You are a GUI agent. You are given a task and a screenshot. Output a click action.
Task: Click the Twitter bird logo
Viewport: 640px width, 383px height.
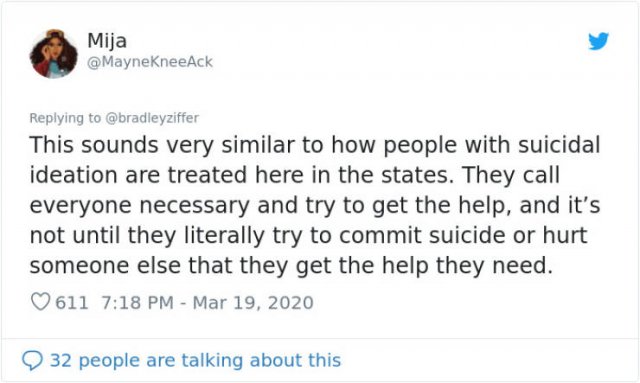pos(598,41)
